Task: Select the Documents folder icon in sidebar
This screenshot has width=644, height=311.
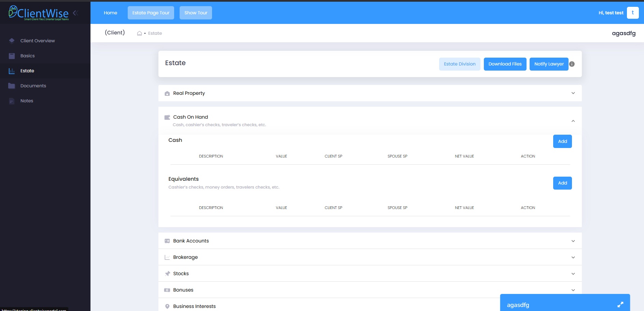Action: tap(12, 86)
